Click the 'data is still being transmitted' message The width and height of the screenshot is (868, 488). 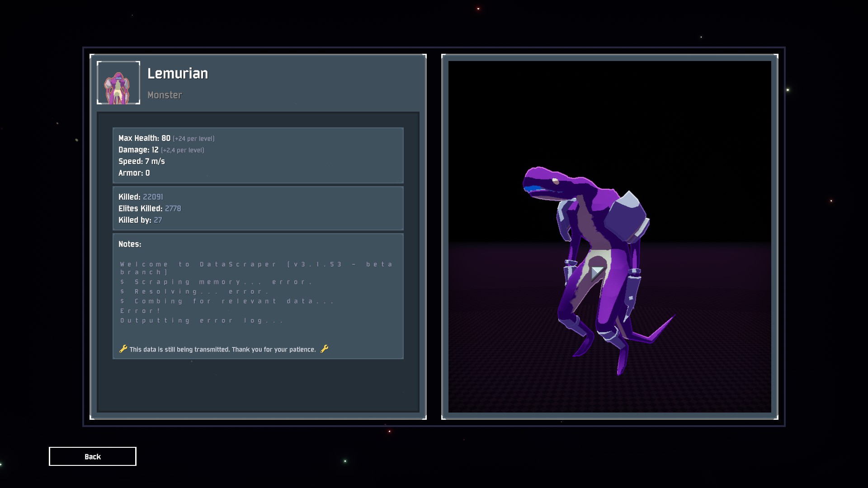coord(222,349)
